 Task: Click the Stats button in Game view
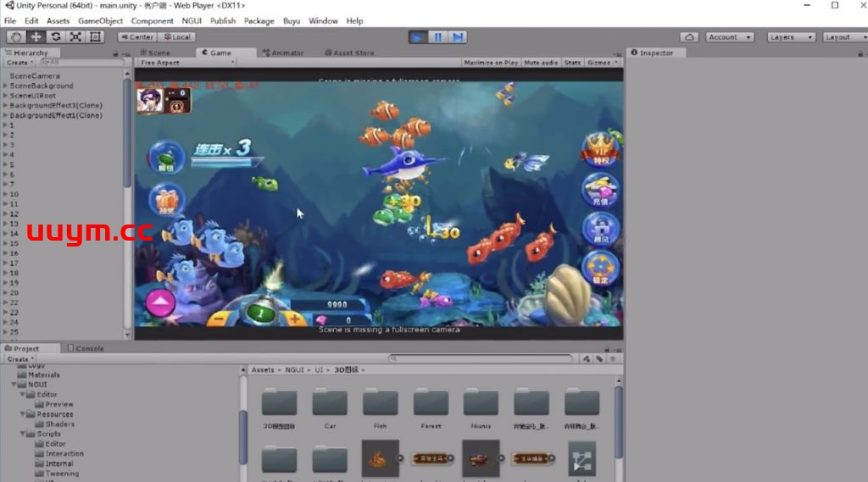tap(573, 63)
